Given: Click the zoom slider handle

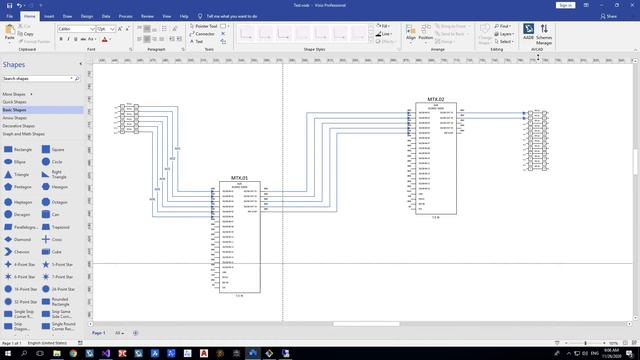Looking at the screenshot, I should pyautogui.click(x=585, y=343).
